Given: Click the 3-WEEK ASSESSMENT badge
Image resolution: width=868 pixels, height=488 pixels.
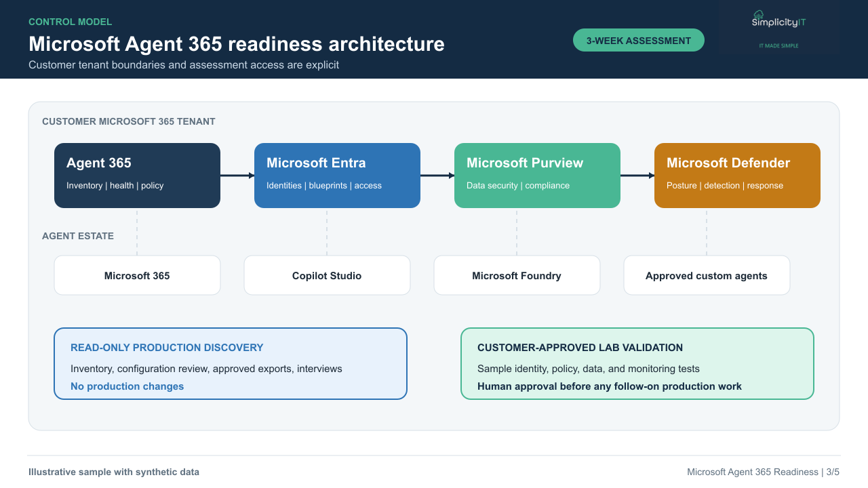Looking at the screenshot, I should coord(639,41).
